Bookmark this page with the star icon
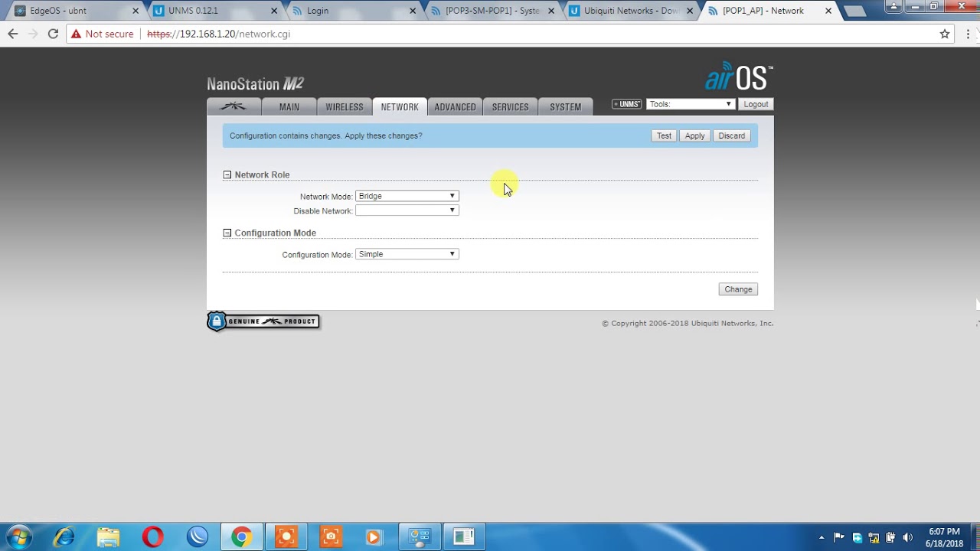 pos(945,34)
